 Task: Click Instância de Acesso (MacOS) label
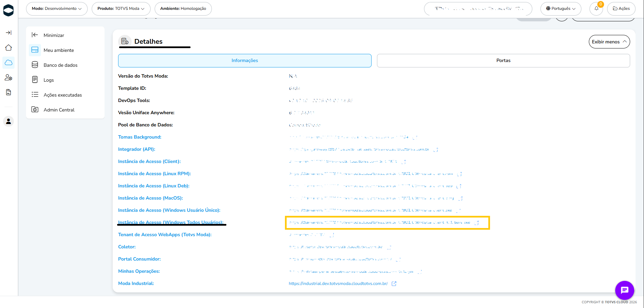click(x=151, y=198)
